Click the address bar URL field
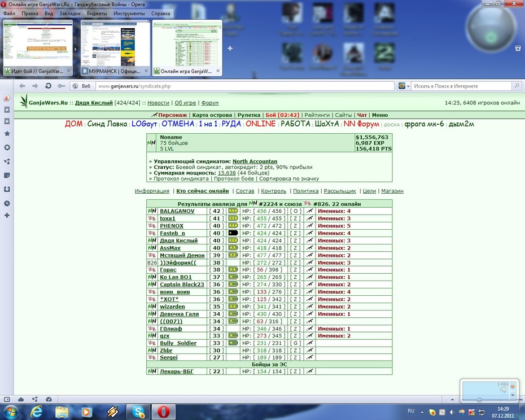Image resolution: width=525 pixels, height=420 pixels. coord(245,86)
